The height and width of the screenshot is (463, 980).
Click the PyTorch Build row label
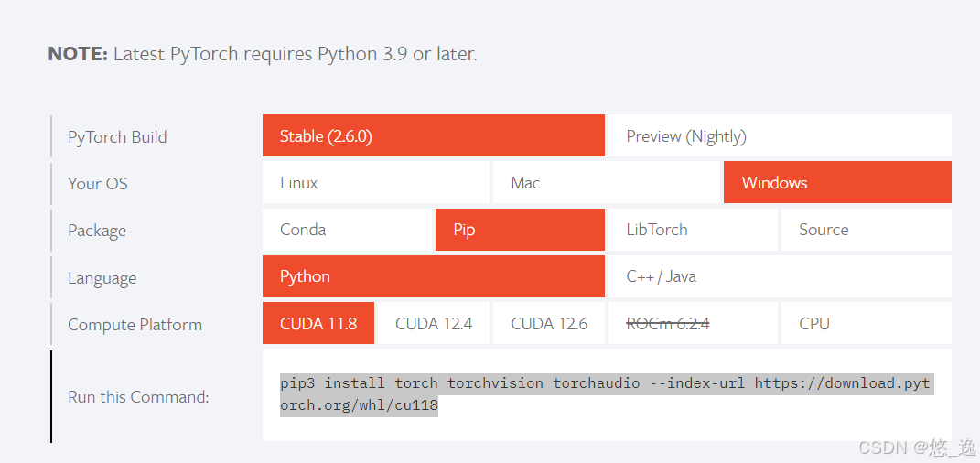(x=117, y=137)
